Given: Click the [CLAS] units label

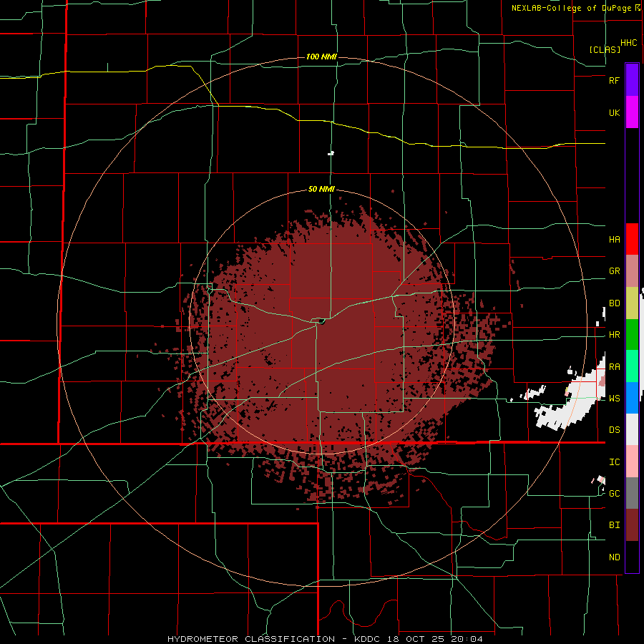Looking at the screenshot, I should [x=605, y=49].
